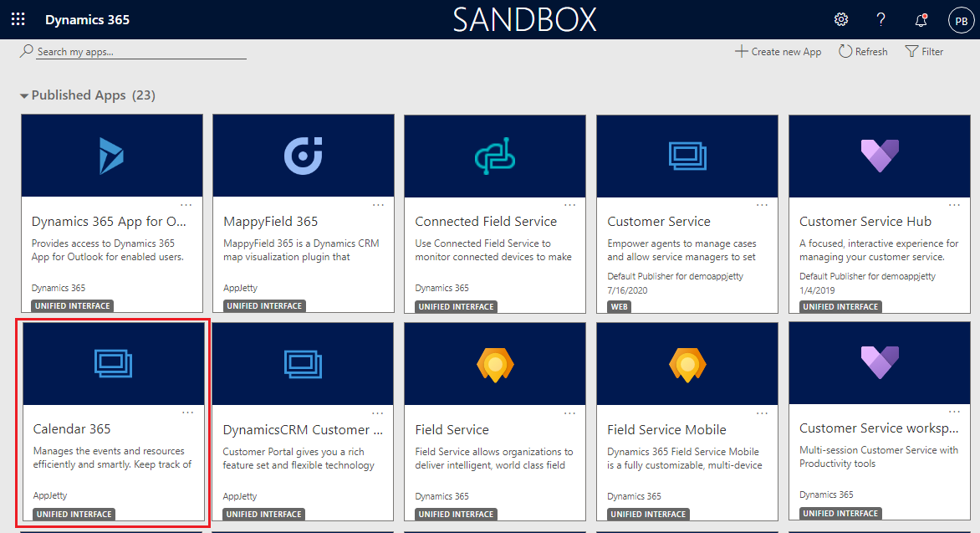Click the 1/4/2019 date on Customer Service Hub
Screen dimensions: 980x533
[817, 290]
